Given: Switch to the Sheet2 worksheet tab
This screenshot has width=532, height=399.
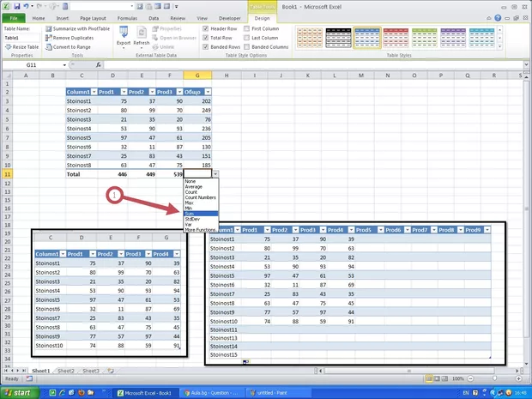Looking at the screenshot, I should coord(65,371).
